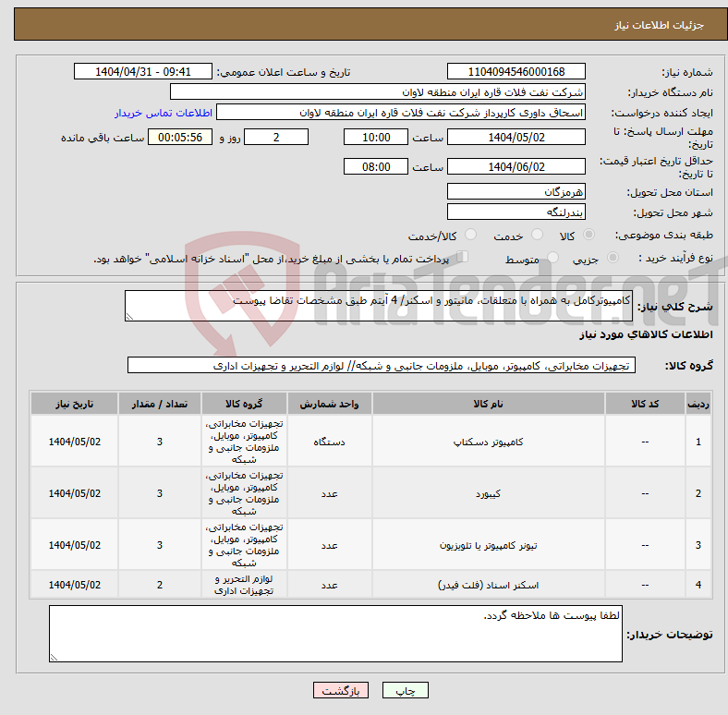Screen dimensions: 728x715
Task: Click the تاریخ نیاز column header
Action: pyautogui.click(x=74, y=404)
